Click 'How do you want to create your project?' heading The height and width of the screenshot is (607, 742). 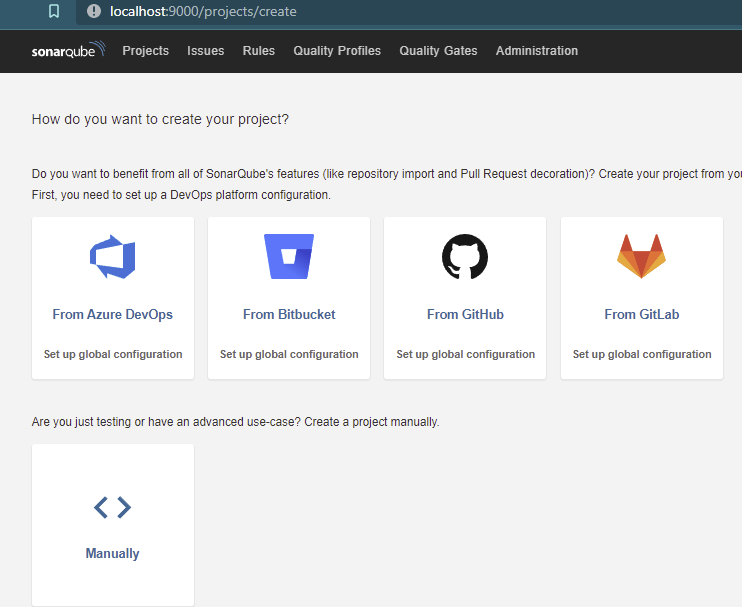pos(160,119)
